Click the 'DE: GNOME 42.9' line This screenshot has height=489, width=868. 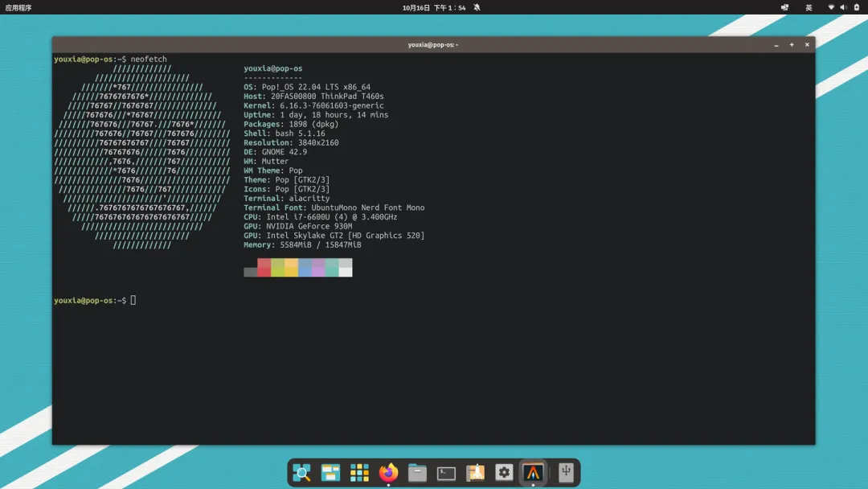pyautogui.click(x=275, y=152)
